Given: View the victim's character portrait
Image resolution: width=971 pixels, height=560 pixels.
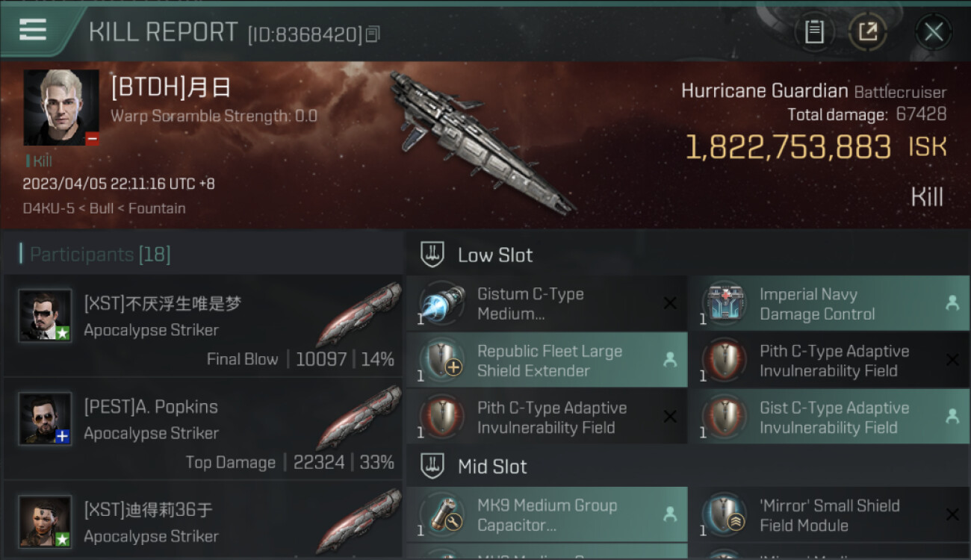Looking at the screenshot, I should pos(61,108).
